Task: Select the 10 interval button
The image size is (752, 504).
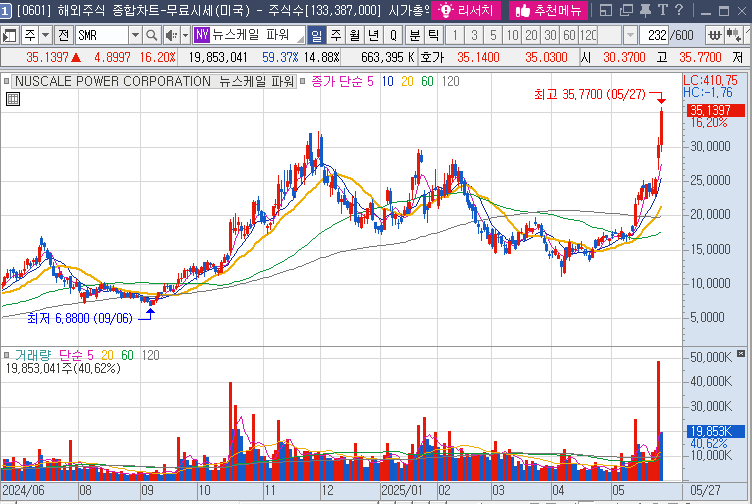Action: click(513, 35)
